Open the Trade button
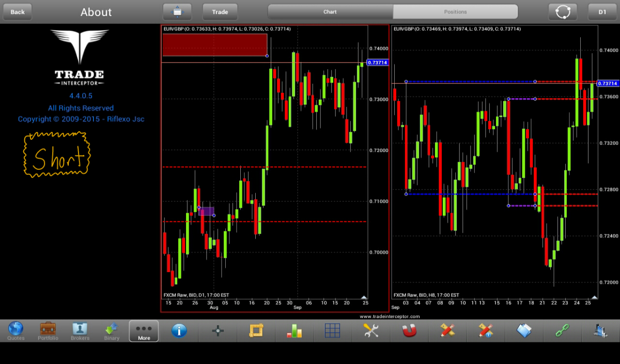This screenshot has height=364, width=620. coord(220,12)
